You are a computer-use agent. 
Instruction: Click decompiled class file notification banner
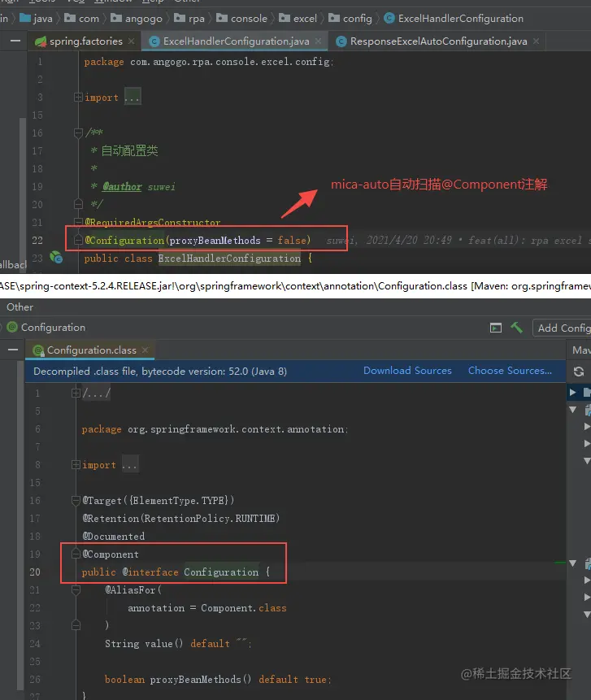pyautogui.click(x=295, y=371)
